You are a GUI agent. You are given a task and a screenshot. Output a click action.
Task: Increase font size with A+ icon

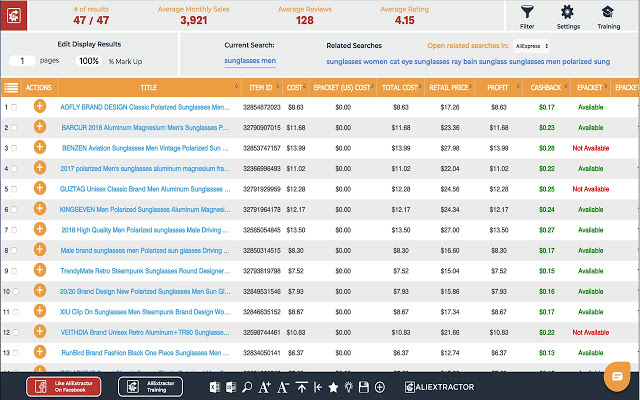point(265,387)
